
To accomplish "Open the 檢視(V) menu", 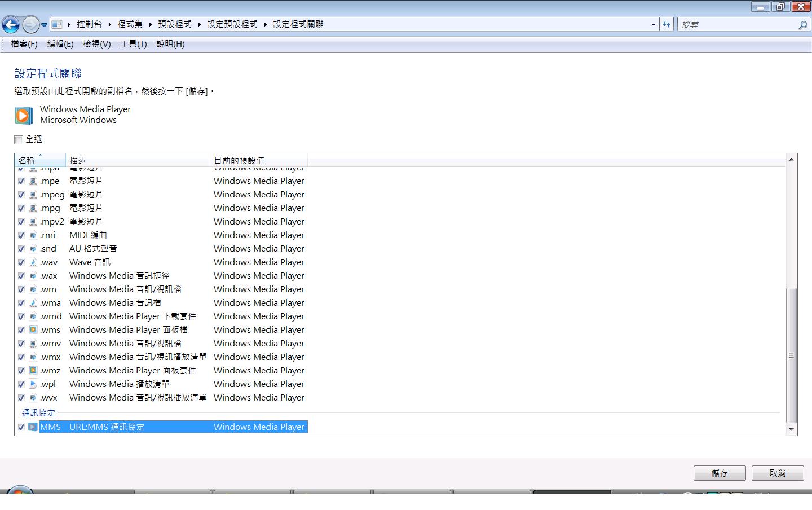I will click(96, 44).
